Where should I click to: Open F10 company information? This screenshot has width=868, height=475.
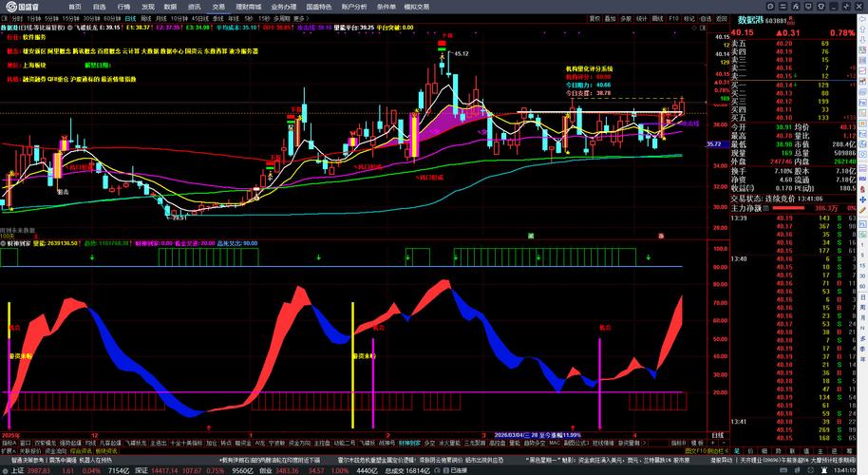pyautogui.click(x=673, y=18)
